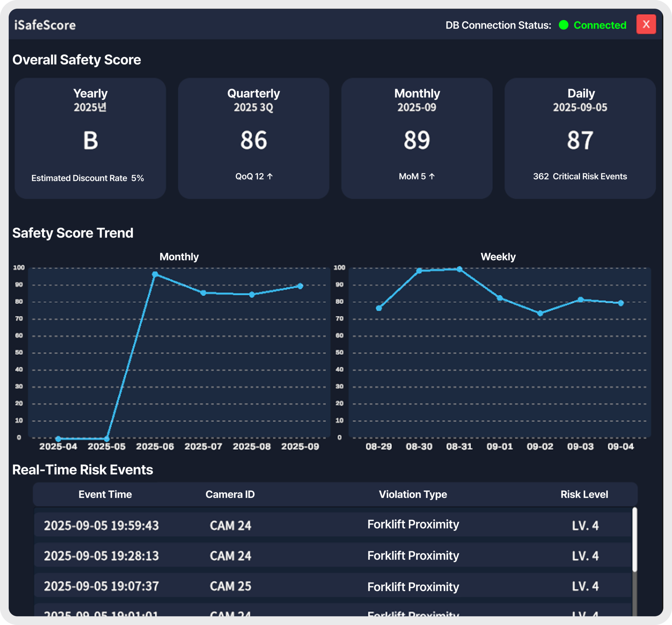Click the Risk Events table scrollbar thumb

635,540
